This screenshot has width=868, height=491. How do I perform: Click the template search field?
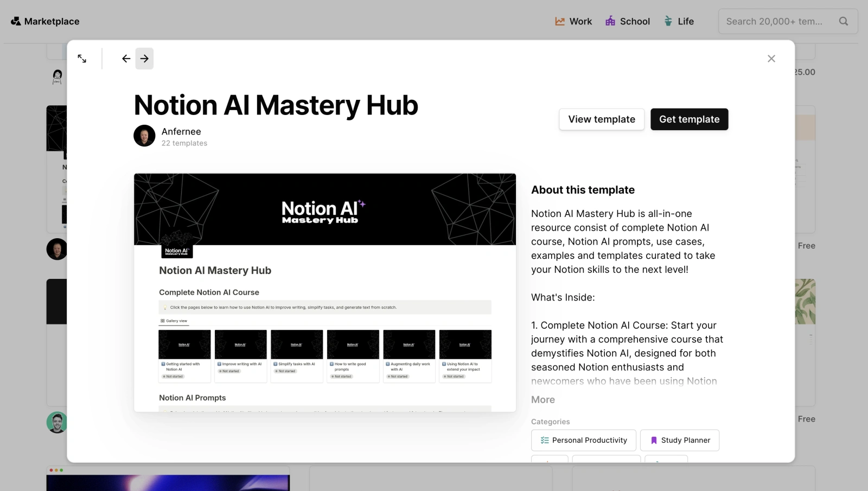[x=774, y=21]
